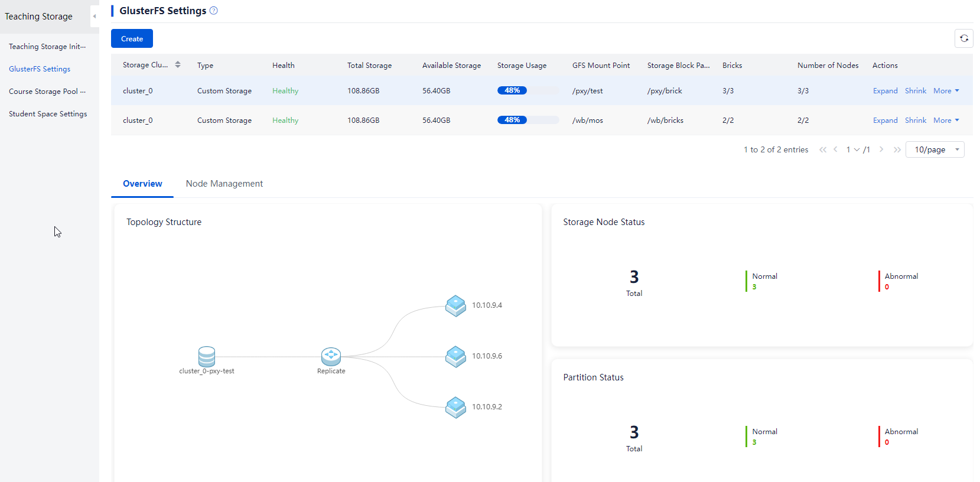980x482 pixels.
Task: Click Expand for the /pxy/test cluster
Action: point(885,91)
